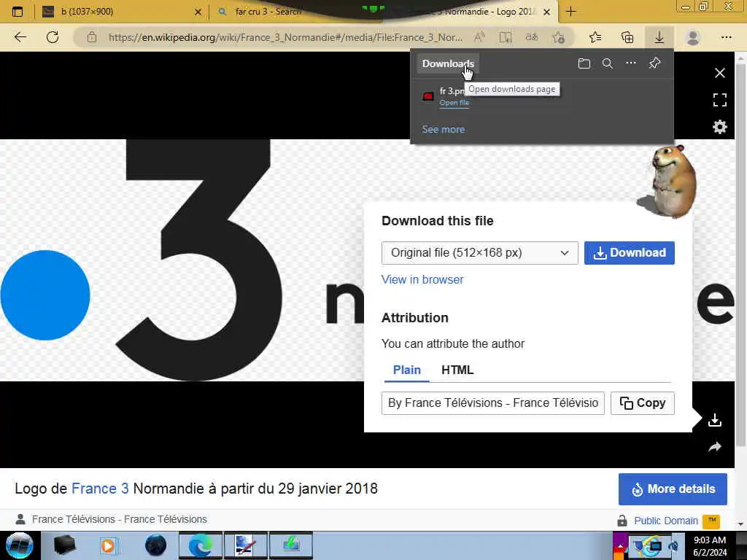Select the HTML attribution tab
The width and height of the screenshot is (747, 560).
coord(457,370)
